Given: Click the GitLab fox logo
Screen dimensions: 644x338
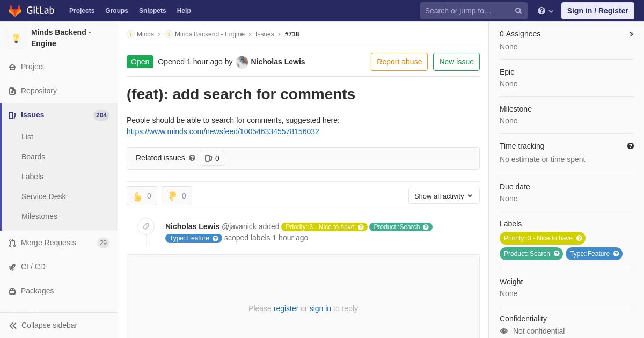Looking at the screenshot, I should [15, 11].
